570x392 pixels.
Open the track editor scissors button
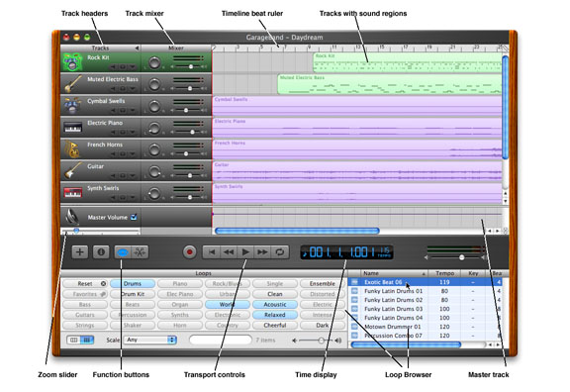140,252
